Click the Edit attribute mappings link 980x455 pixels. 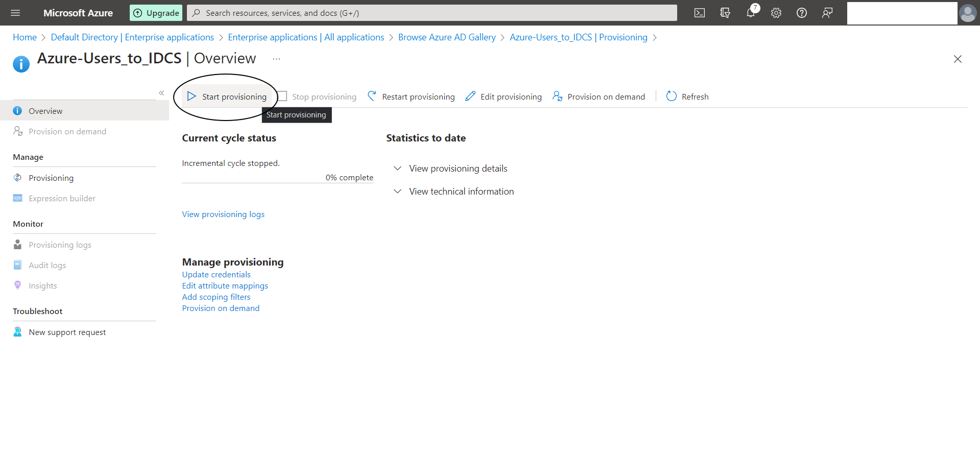tap(225, 286)
